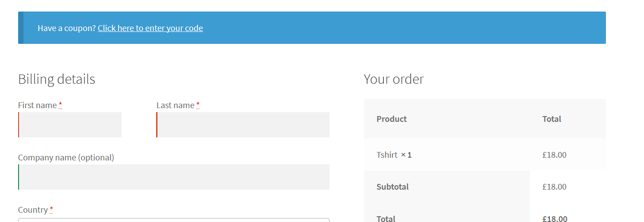Viewport: 644px width, 222px height.
Task: Click the Subtotal row label
Action: click(393, 187)
